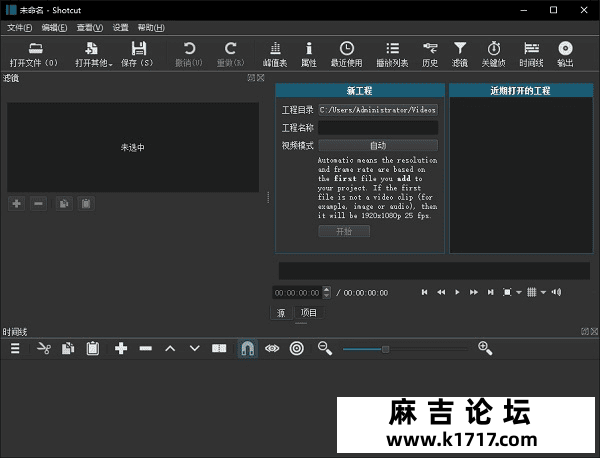Open the 历史 history panel
The image size is (600, 458).
430,55
